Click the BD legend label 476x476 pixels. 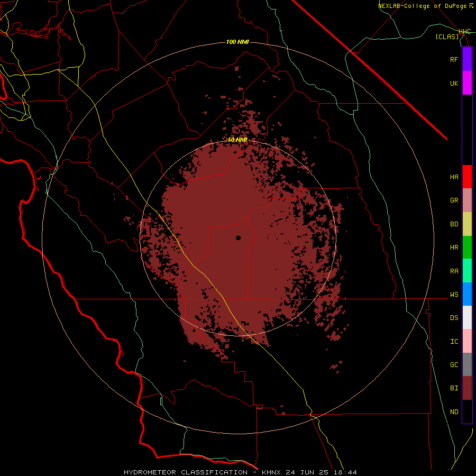pyautogui.click(x=454, y=224)
